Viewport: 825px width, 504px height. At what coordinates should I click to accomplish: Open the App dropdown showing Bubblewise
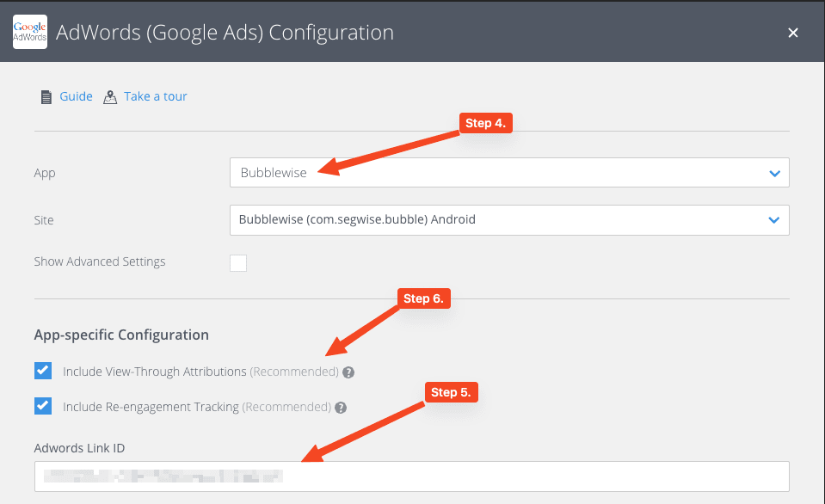[x=499, y=173]
